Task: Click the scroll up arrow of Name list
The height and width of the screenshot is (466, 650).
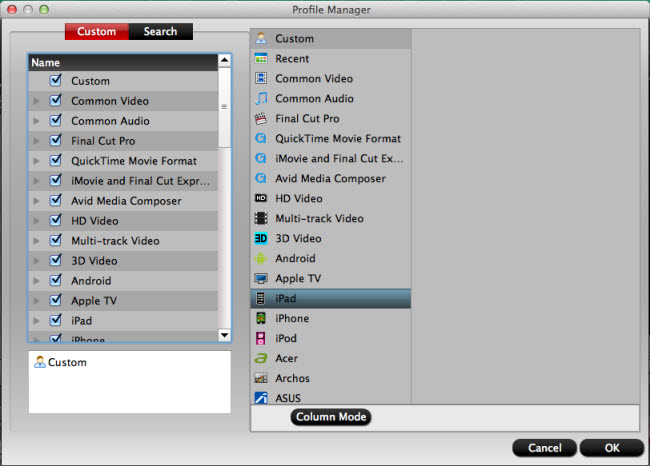Action: 224,61
